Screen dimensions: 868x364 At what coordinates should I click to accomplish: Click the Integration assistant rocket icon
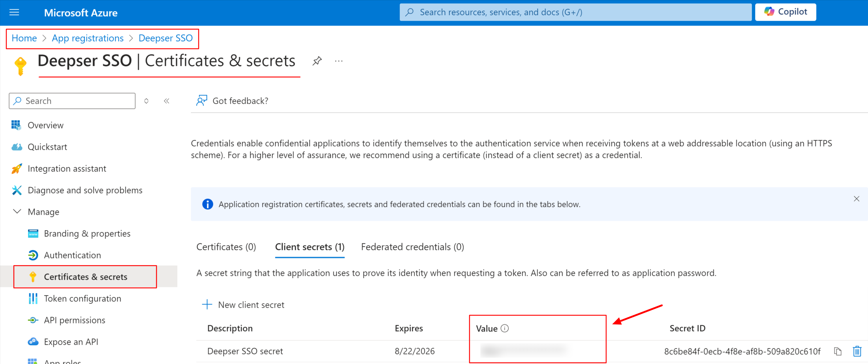[x=17, y=168]
